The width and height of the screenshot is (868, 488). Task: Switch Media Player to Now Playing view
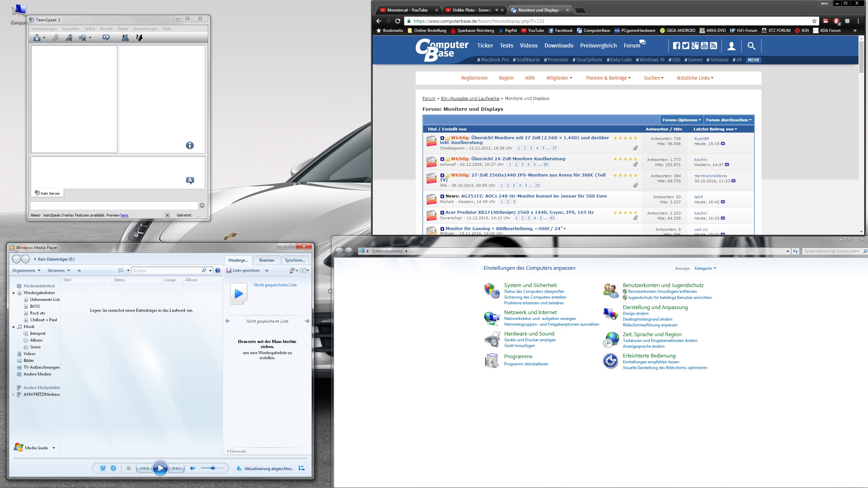pos(301,468)
